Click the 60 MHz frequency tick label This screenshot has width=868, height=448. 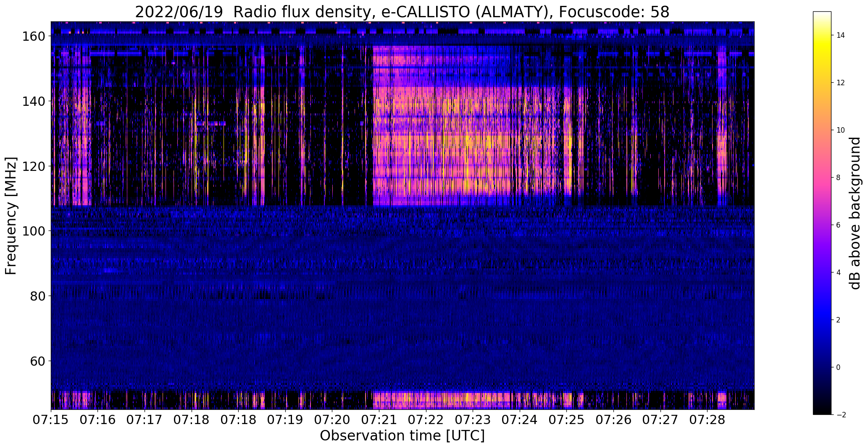click(x=37, y=361)
